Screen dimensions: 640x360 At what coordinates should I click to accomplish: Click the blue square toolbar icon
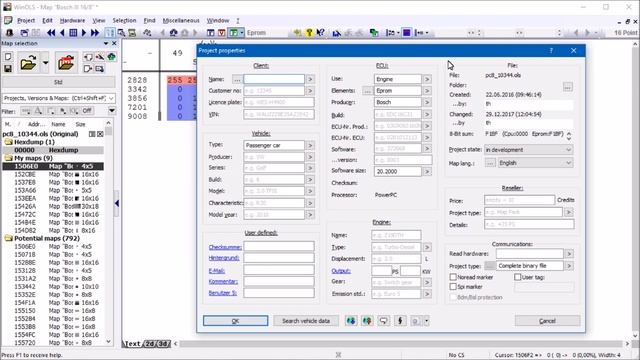click(x=407, y=33)
